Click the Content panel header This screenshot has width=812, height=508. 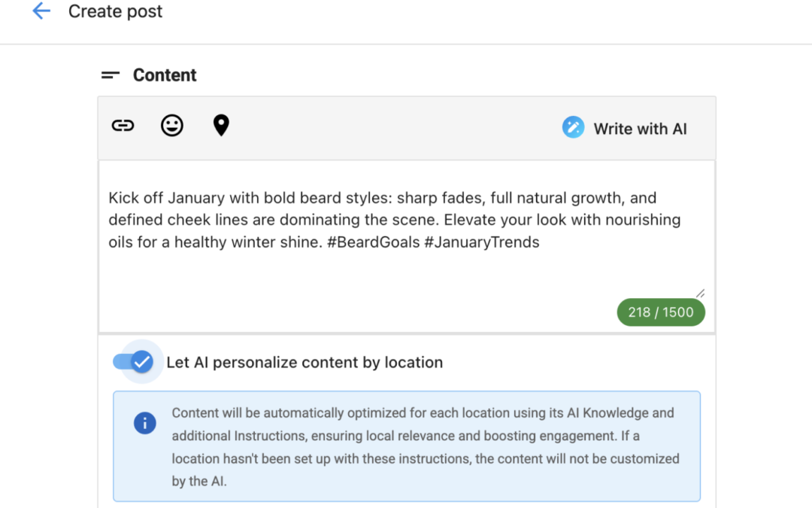pyautogui.click(x=165, y=75)
